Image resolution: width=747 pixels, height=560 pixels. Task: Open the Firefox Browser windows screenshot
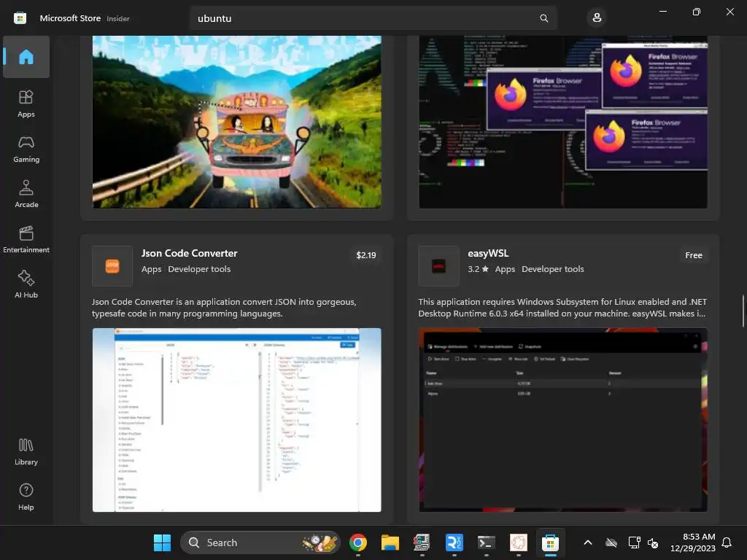[x=563, y=122]
